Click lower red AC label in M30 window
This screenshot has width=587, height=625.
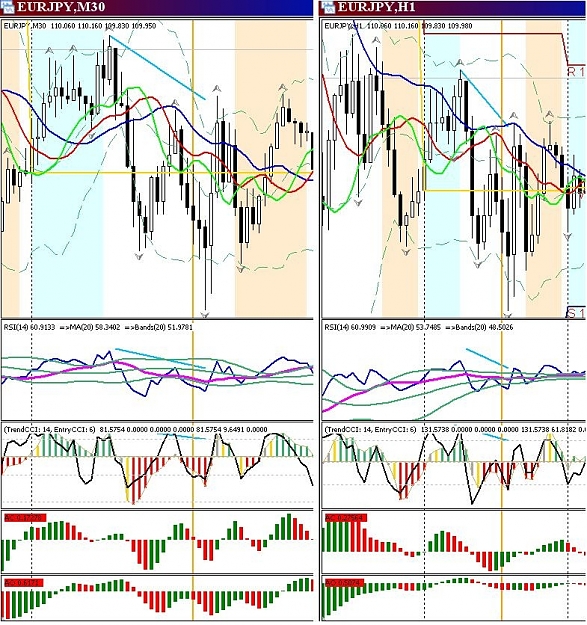pos(23,583)
